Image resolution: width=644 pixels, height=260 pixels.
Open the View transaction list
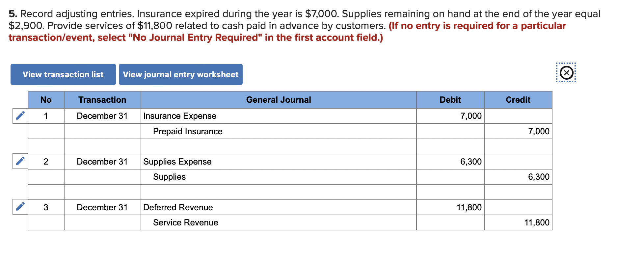point(63,74)
